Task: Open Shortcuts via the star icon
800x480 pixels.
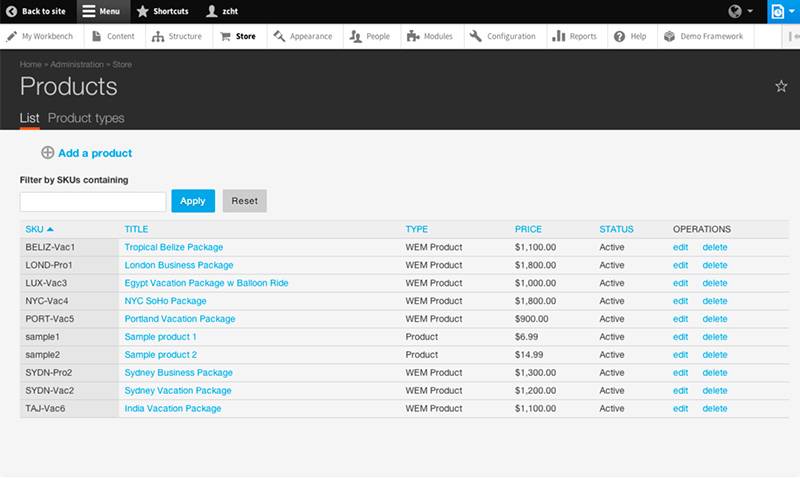Action: click(x=143, y=11)
